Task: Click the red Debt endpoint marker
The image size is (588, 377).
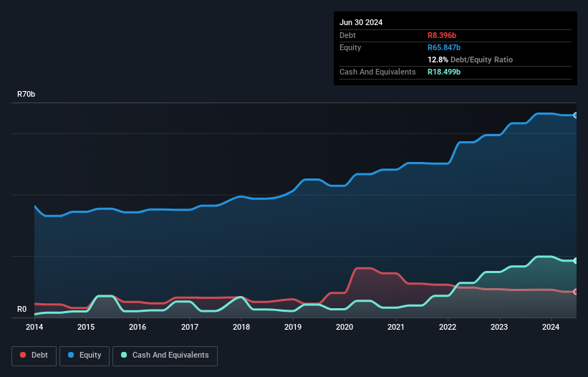Action: [x=575, y=292]
